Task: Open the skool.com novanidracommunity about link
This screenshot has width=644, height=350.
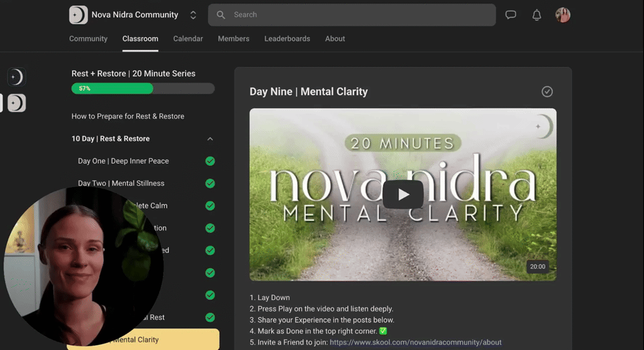Action: [x=415, y=342]
